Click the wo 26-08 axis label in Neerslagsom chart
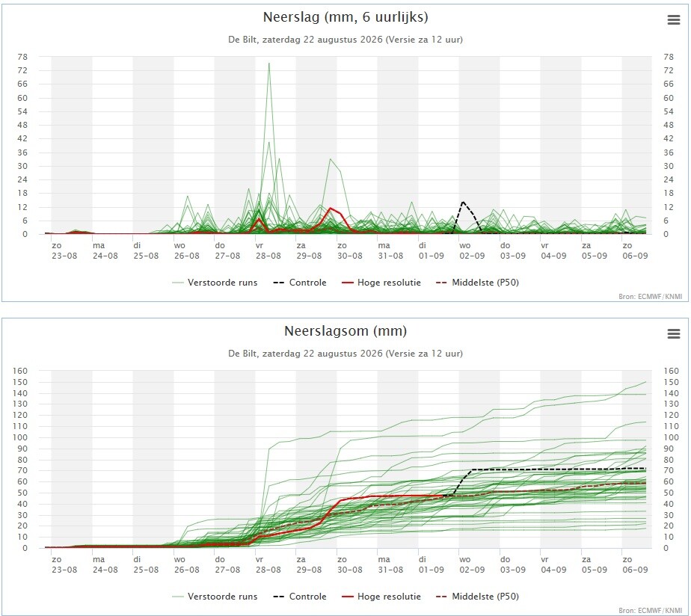 point(186,564)
